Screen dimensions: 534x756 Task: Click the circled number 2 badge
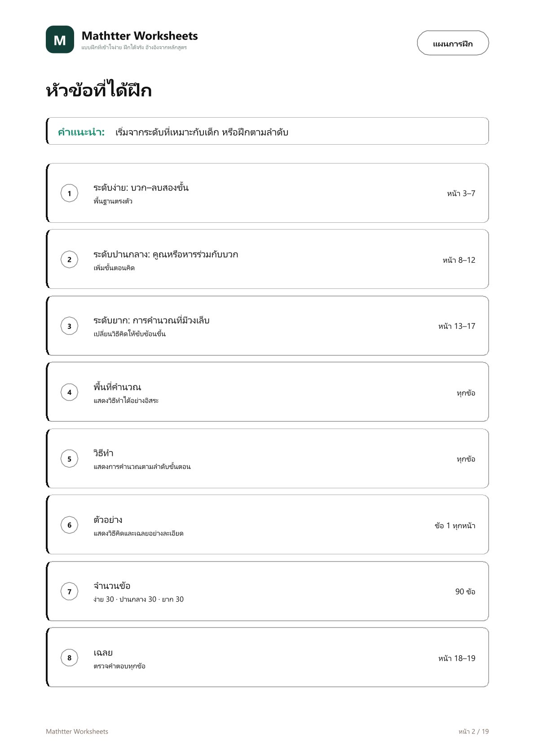tap(69, 259)
